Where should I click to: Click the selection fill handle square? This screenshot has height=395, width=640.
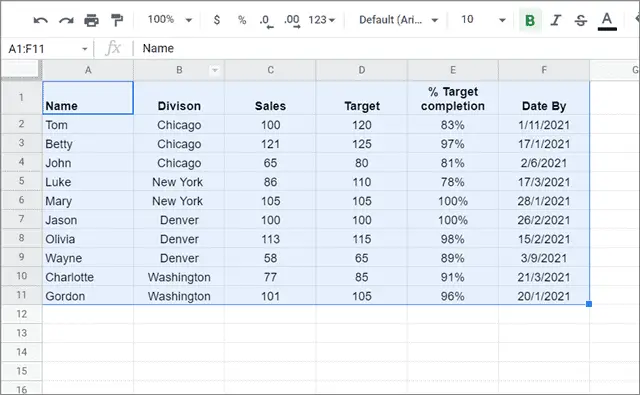[x=589, y=304]
